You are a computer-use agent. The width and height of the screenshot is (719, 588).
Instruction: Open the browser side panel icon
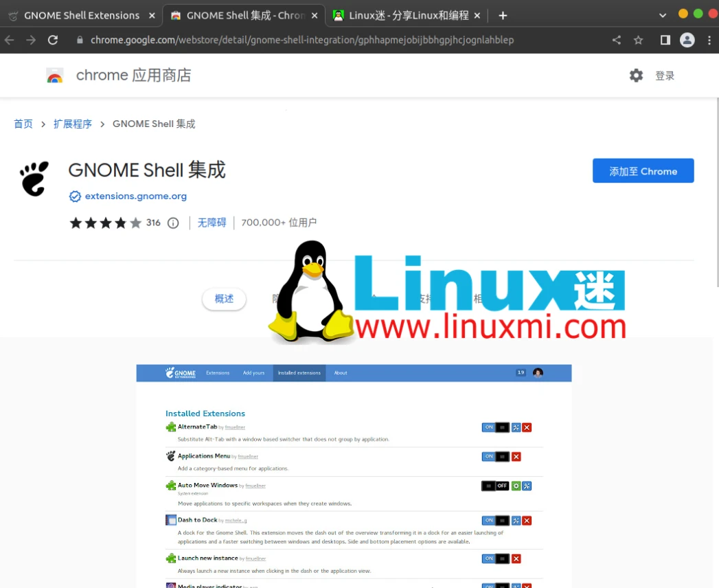pyautogui.click(x=665, y=41)
